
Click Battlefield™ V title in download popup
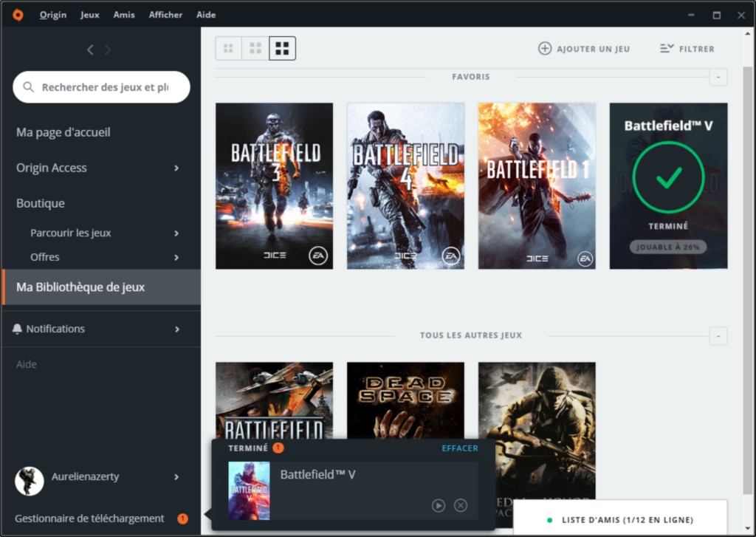coord(317,475)
